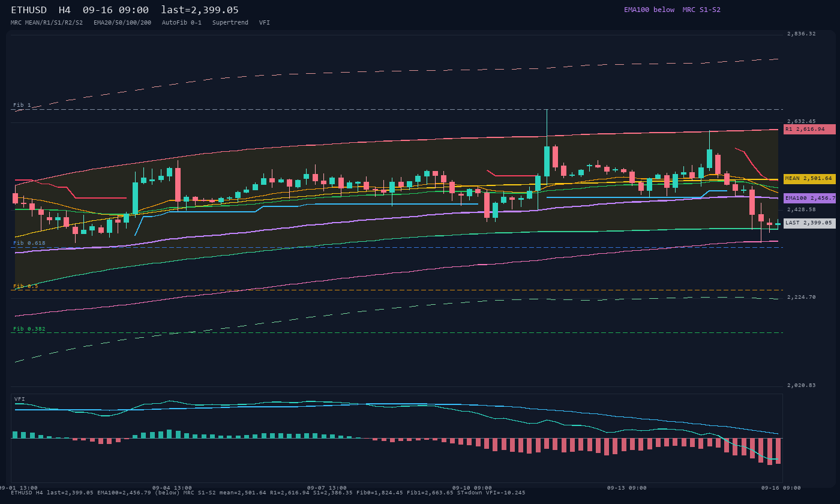
Task: Click the bottom status line summary text
Action: (268, 493)
